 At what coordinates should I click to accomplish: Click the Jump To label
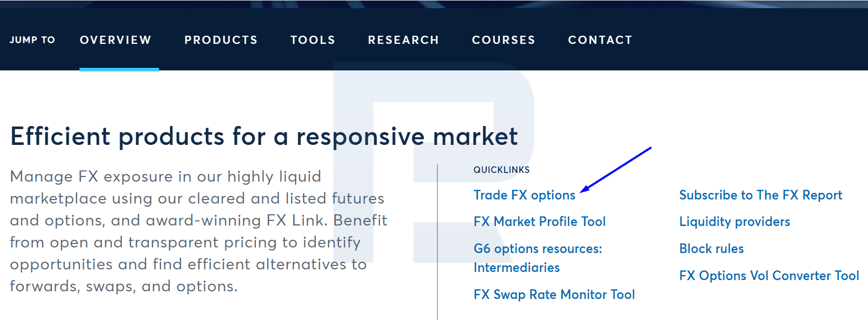(32, 40)
